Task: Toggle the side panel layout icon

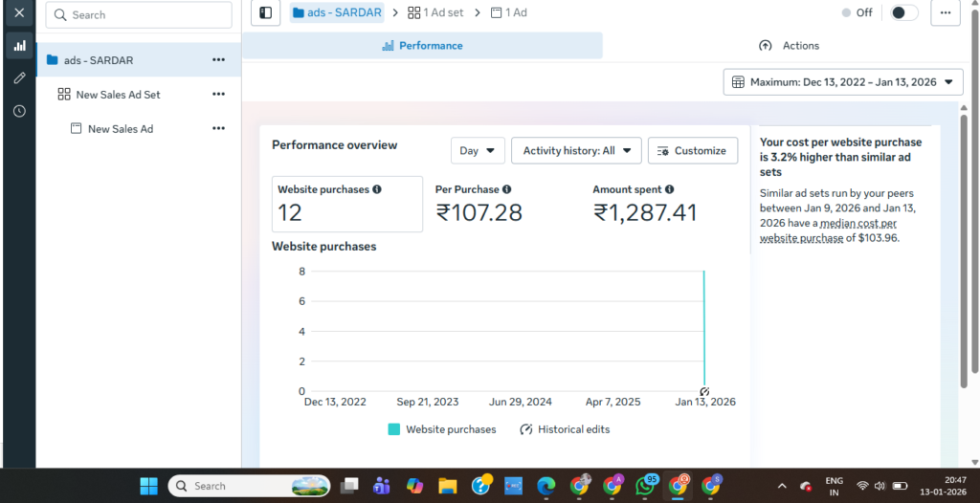Action: 266,12
